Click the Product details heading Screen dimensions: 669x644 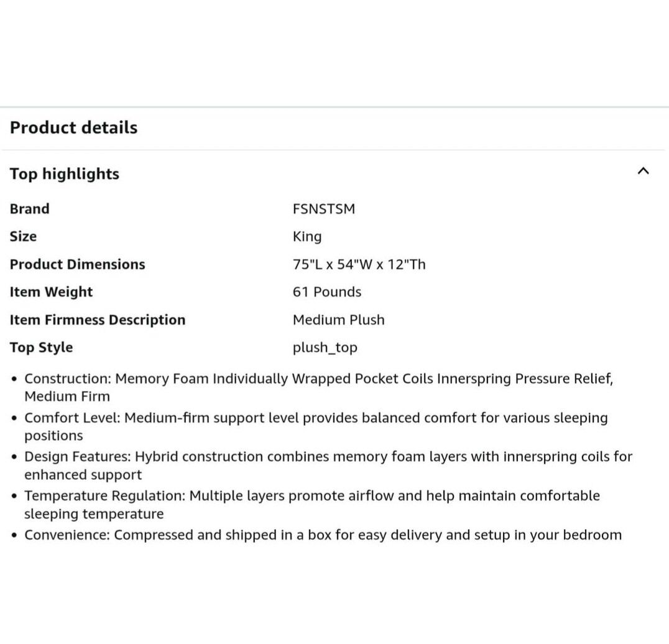(x=73, y=127)
